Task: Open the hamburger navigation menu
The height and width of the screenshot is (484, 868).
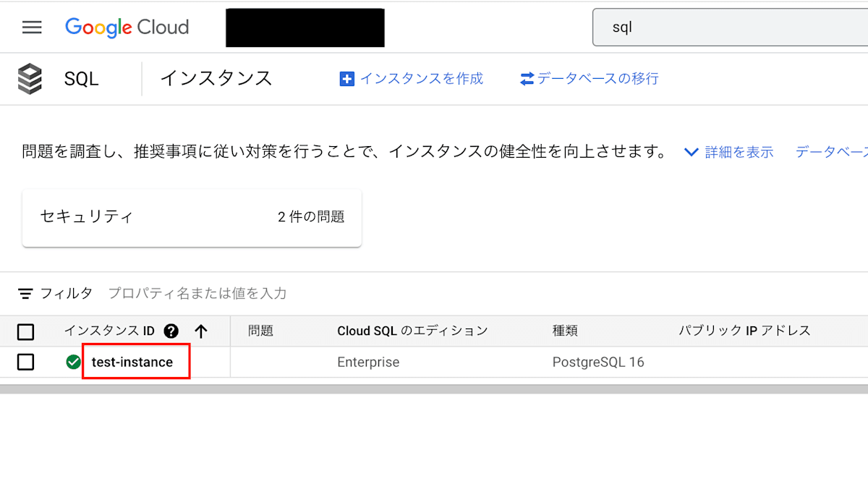Action: (x=32, y=27)
